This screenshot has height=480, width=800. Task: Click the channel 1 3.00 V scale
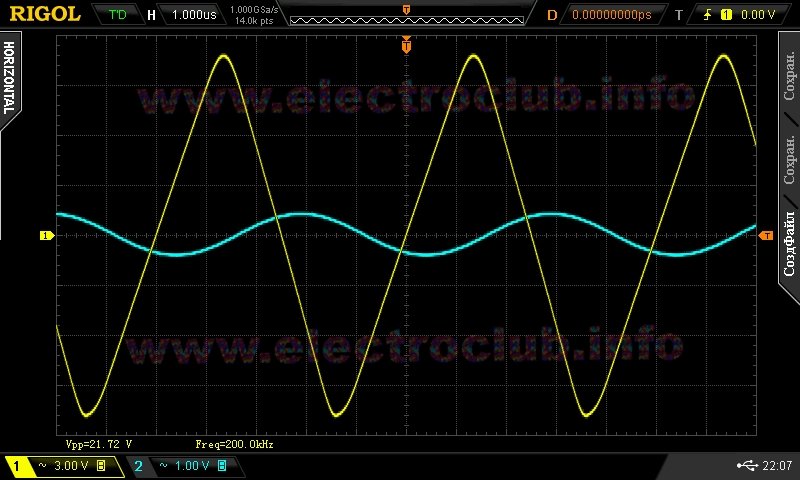(x=71, y=466)
